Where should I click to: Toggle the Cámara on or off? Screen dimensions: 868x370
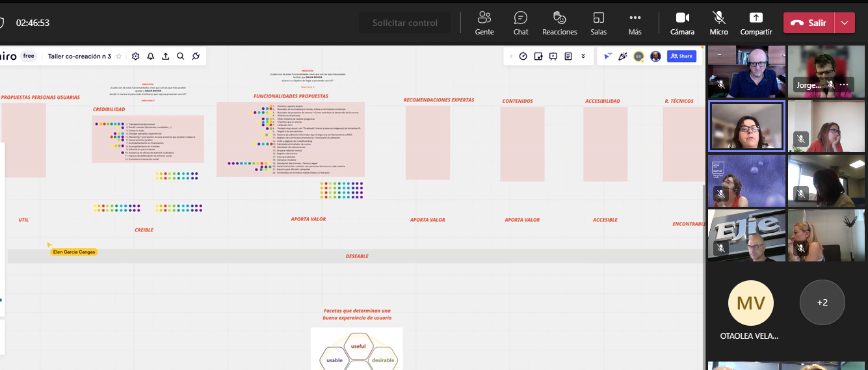682,23
